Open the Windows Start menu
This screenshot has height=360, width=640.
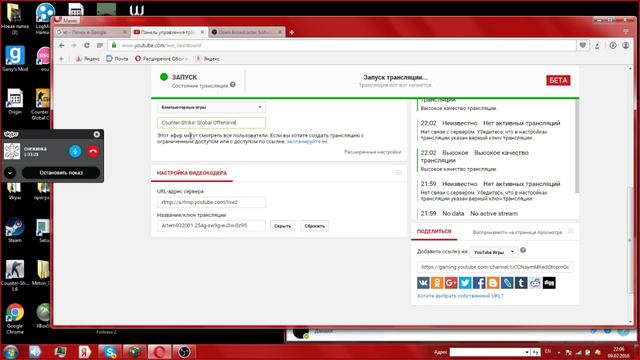click(x=10, y=352)
